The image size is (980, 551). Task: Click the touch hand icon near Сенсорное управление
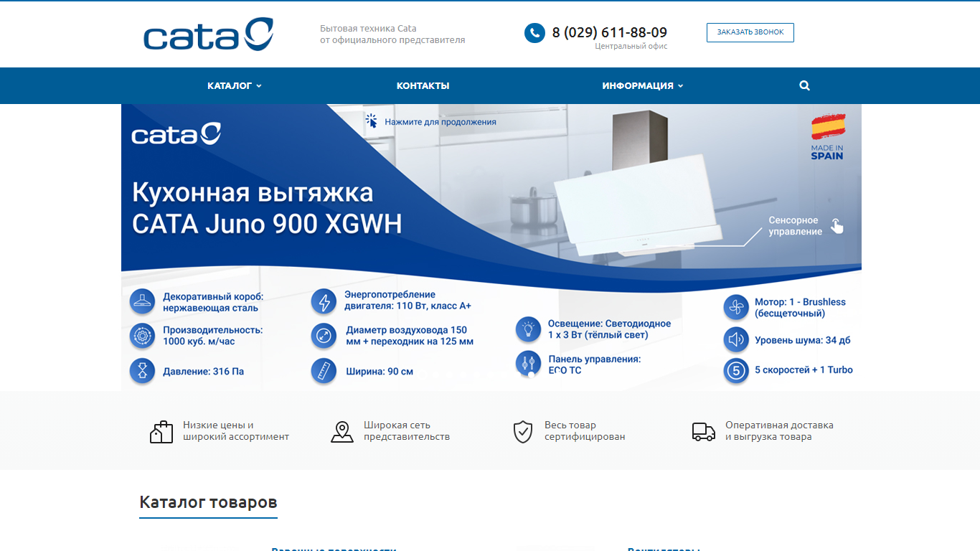click(837, 226)
